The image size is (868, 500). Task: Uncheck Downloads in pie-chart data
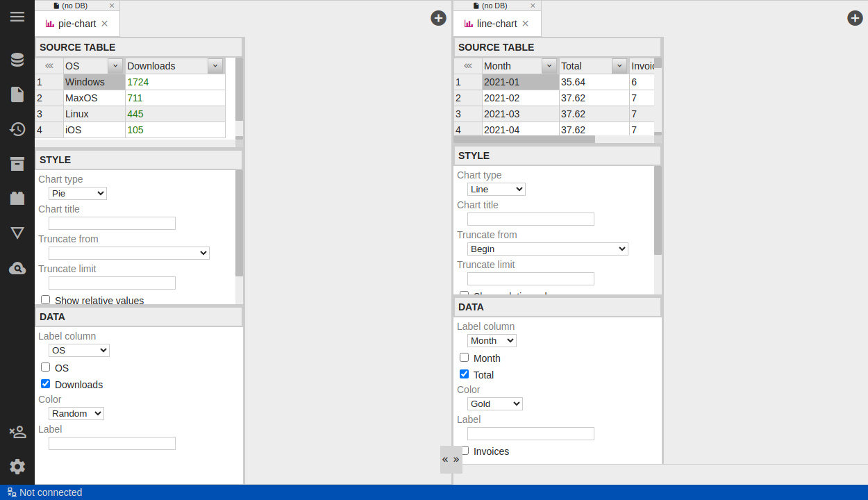pyautogui.click(x=46, y=384)
